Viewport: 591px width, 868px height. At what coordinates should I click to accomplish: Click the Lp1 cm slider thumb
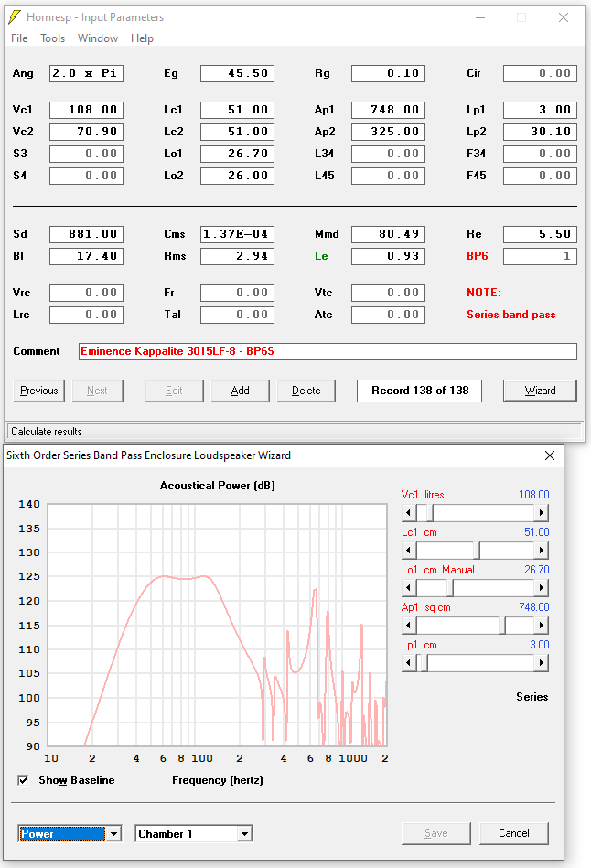[x=424, y=663]
